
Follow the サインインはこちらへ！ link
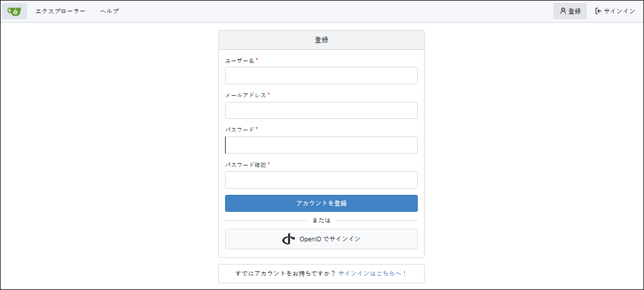pyautogui.click(x=372, y=274)
